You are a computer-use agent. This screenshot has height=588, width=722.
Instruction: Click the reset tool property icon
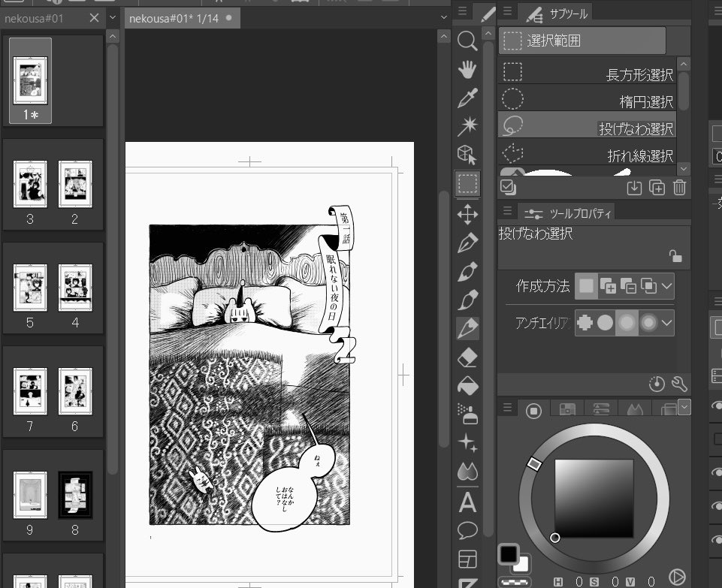coord(657,384)
